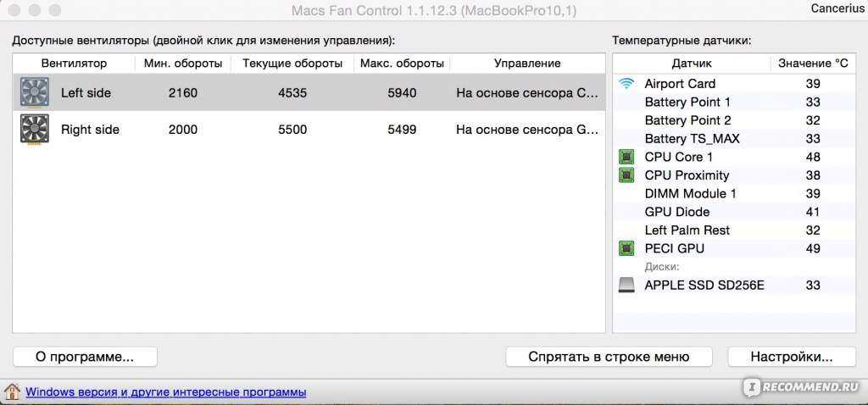Select the Airport Card sensor row
The height and width of the screenshot is (405, 868).
point(735,84)
